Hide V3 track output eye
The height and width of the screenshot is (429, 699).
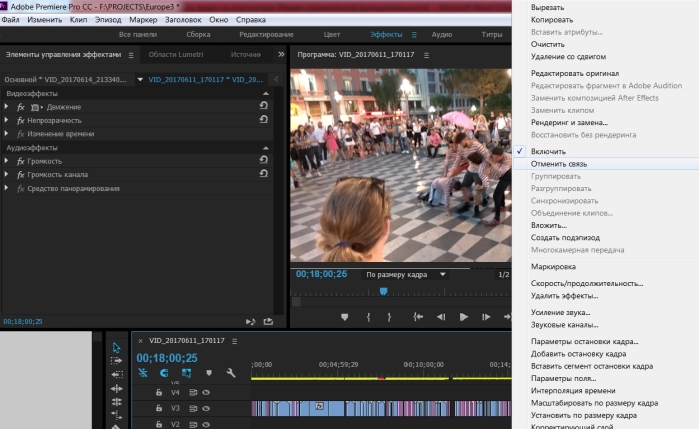206,408
